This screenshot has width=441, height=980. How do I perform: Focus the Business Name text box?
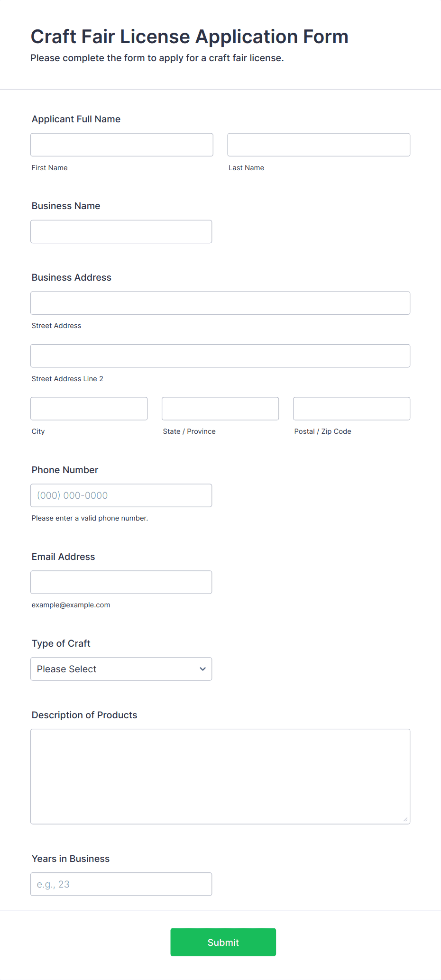tap(121, 231)
